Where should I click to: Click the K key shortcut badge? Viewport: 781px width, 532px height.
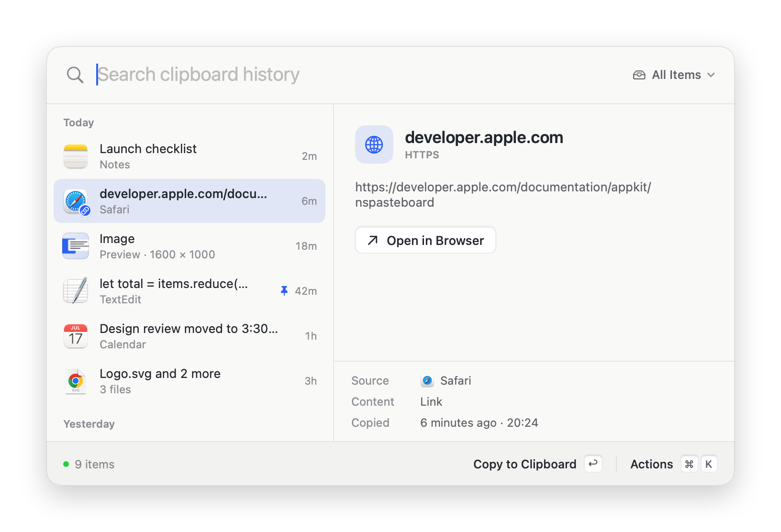[x=709, y=464]
